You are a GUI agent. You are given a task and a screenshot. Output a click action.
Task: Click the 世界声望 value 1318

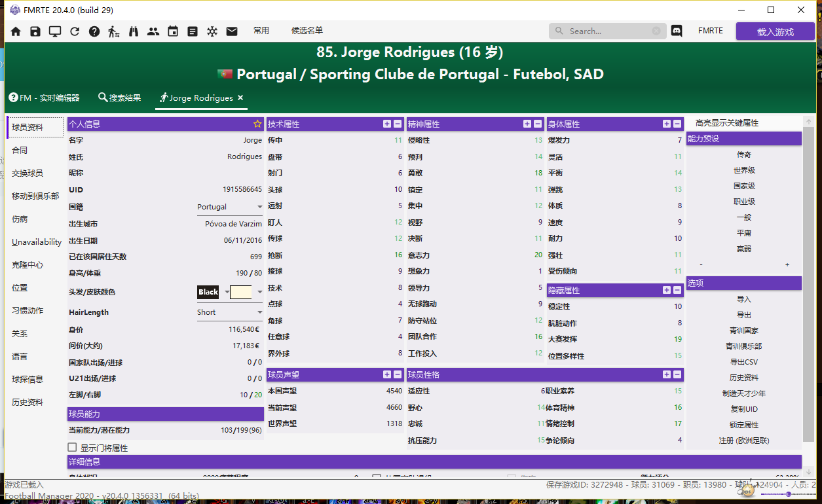(x=394, y=423)
